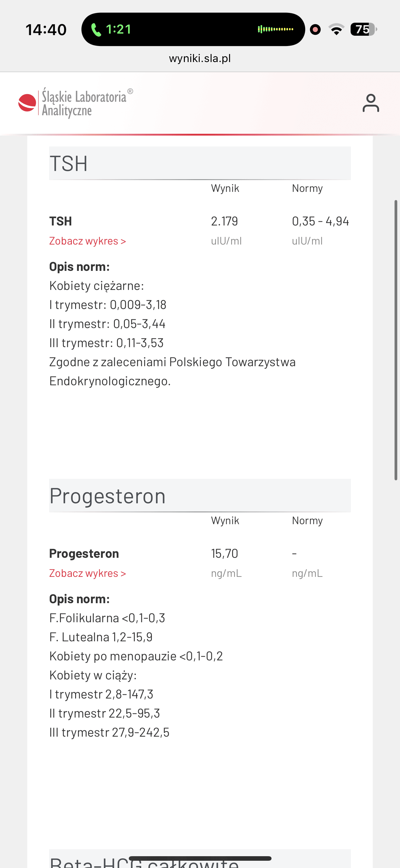Tap the home indicator bar
The height and width of the screenshot is (868, 400).
200,858
